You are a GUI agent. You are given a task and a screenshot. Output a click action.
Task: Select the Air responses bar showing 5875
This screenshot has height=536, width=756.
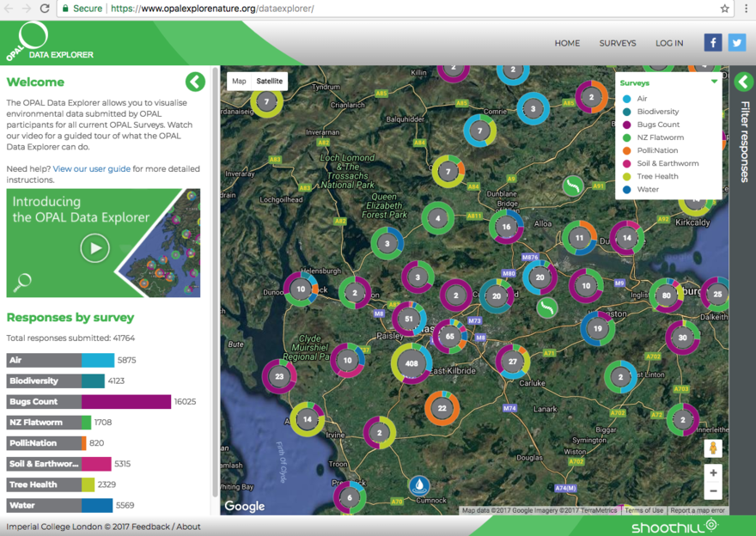(60, 360)
